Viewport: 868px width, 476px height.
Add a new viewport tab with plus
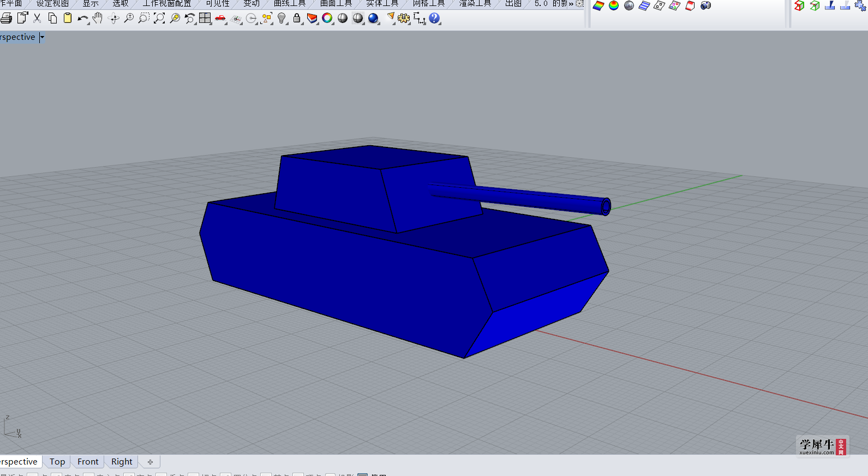click(x=150, y=462)
